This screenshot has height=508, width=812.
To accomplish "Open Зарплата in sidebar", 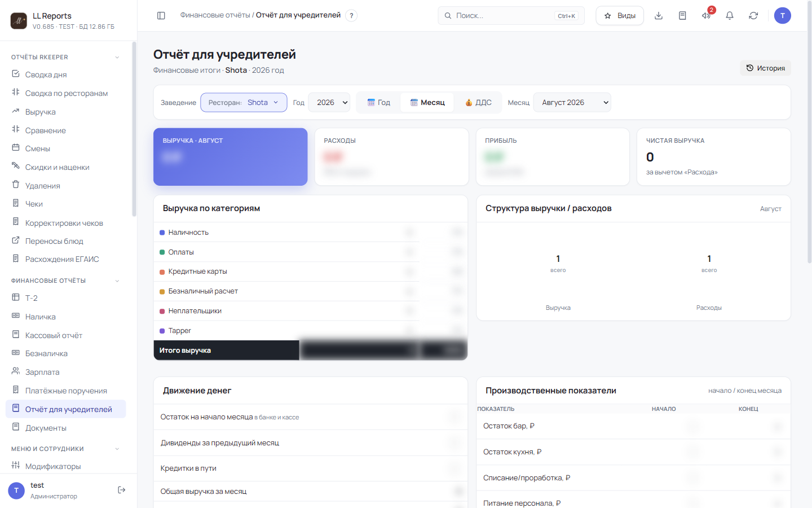I will (65, 372).
